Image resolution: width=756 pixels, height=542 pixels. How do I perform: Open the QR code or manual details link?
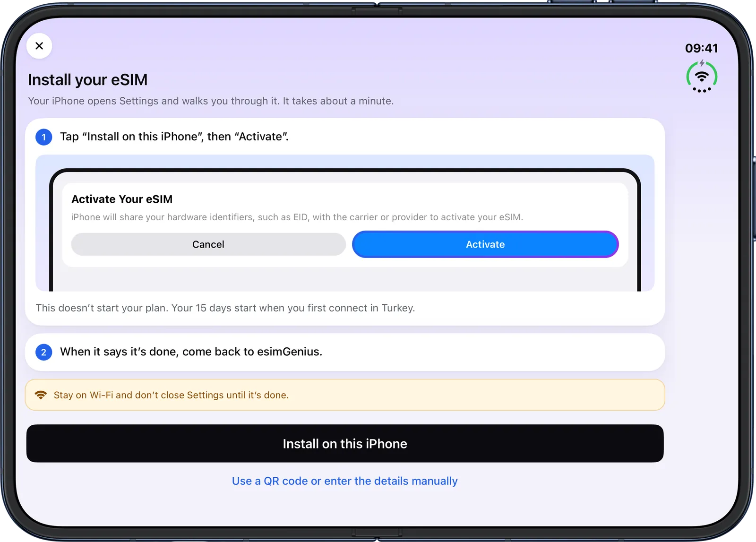click(345, 481)
